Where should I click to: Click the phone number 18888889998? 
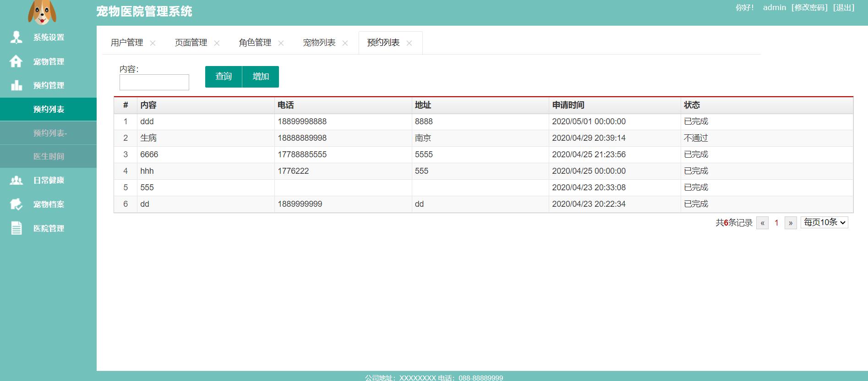pos(302,138)
